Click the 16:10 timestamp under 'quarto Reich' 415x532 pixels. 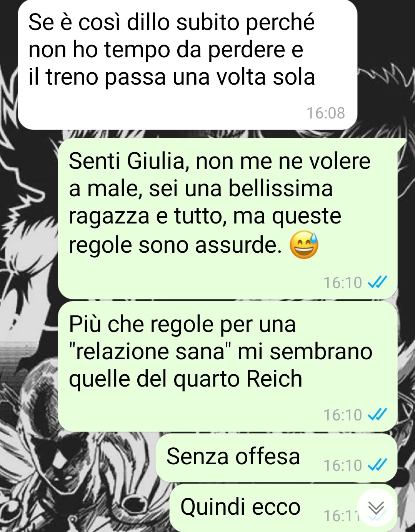[343, 415]
